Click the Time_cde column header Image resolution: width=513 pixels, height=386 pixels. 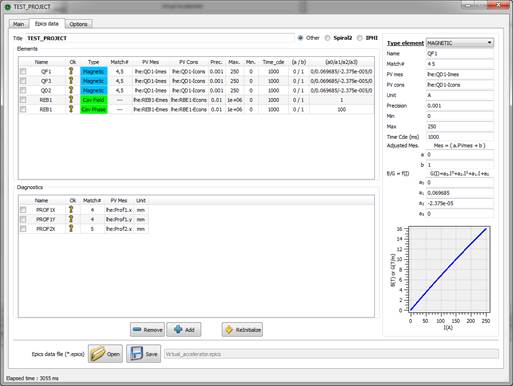point(273,62)
